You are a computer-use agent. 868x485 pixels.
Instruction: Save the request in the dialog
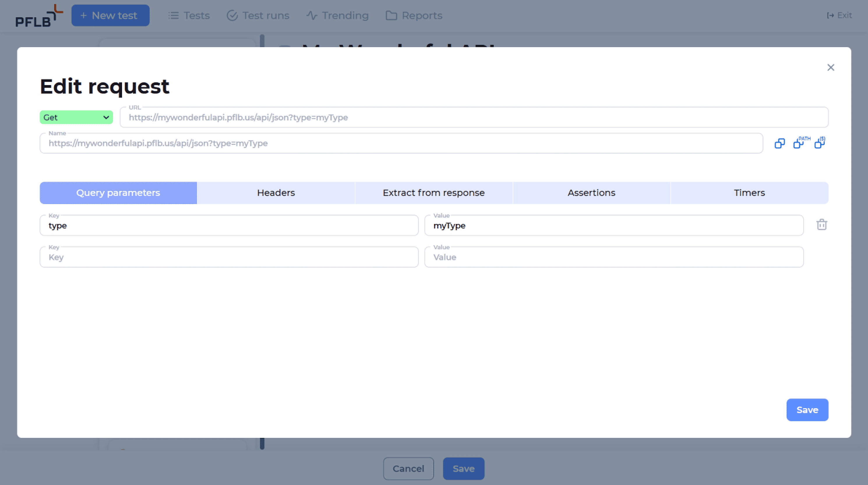[807, 410]
